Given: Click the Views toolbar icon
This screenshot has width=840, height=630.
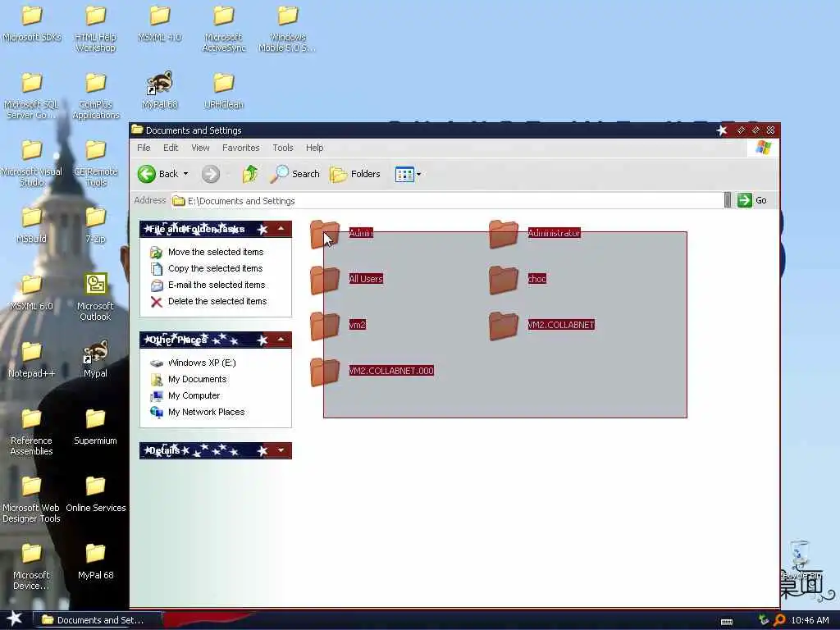Looking at the screenshot, I should pos(404,174).
